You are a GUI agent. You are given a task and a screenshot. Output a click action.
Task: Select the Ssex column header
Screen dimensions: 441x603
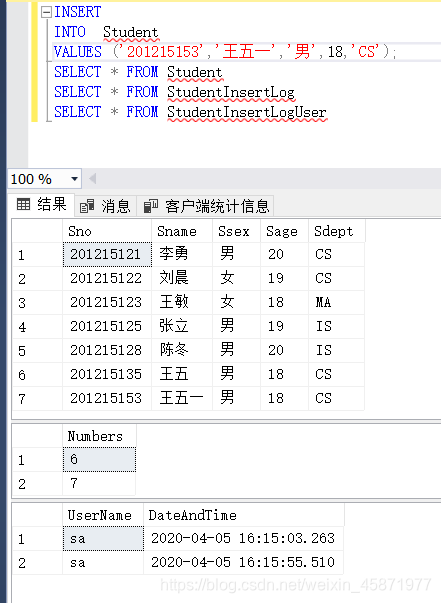[x=236, y=231]
